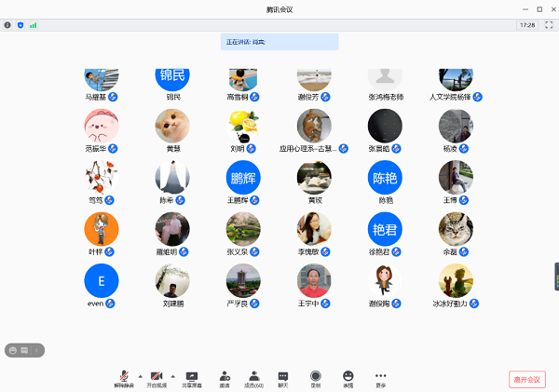Expand audio options arrow beside the microphone
559x392 pixels.
(140, 375)
